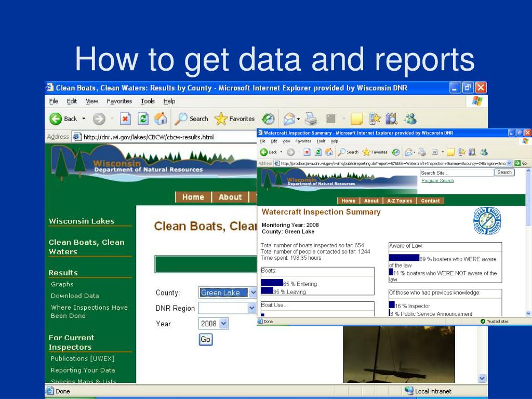This screenshot has height=399, width=532.
Task: Open Help menu in Results by County window
Action: [169, 101]
